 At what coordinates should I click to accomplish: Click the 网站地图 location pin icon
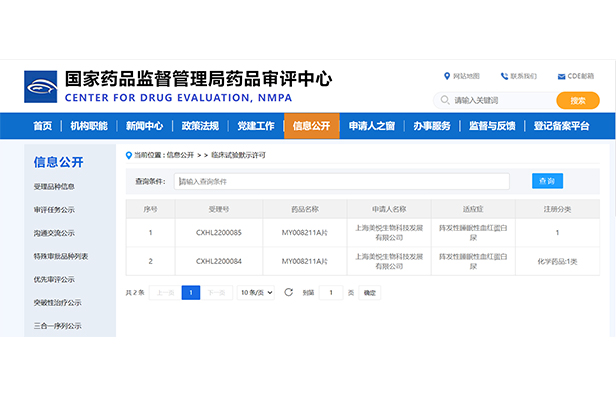click(447, 76)
